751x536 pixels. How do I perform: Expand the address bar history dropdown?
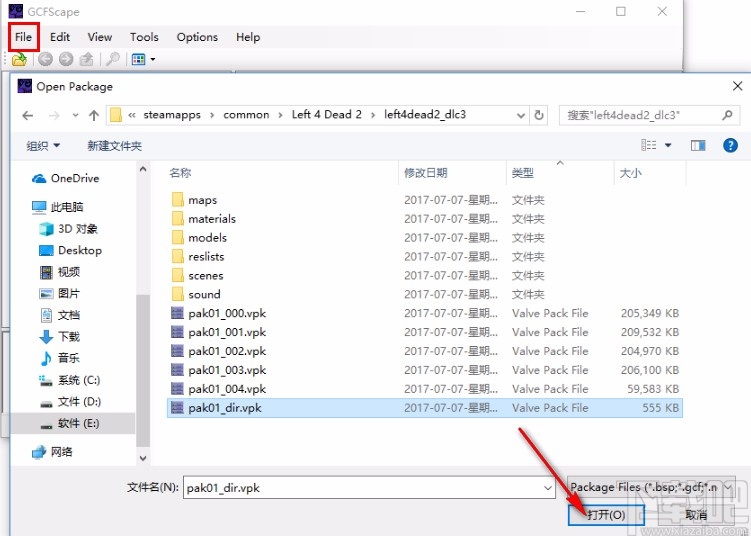(521, 115)
